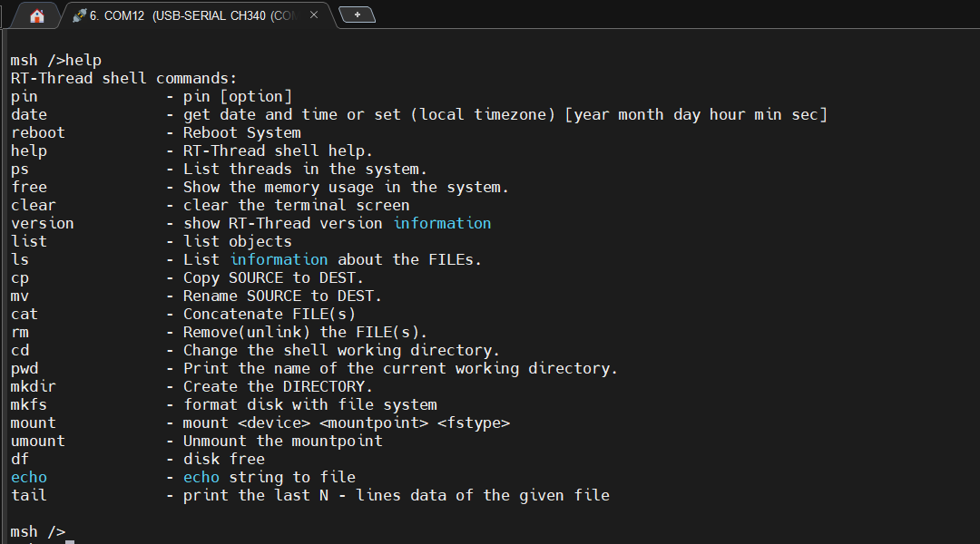Click 'clear the terminal screen' description
980x544 pixels.
point(296,205)
